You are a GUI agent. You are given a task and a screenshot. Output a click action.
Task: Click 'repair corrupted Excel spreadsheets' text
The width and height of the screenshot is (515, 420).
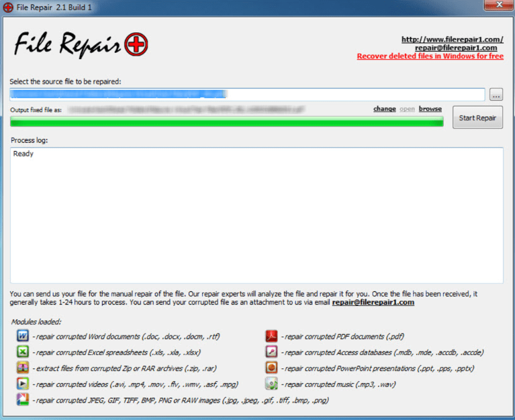coord(117,352)
